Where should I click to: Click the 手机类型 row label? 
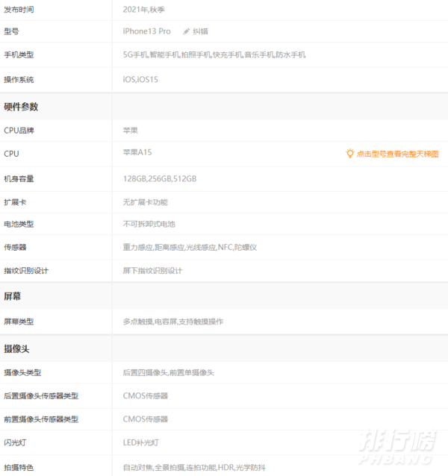[x=19, y=55]
